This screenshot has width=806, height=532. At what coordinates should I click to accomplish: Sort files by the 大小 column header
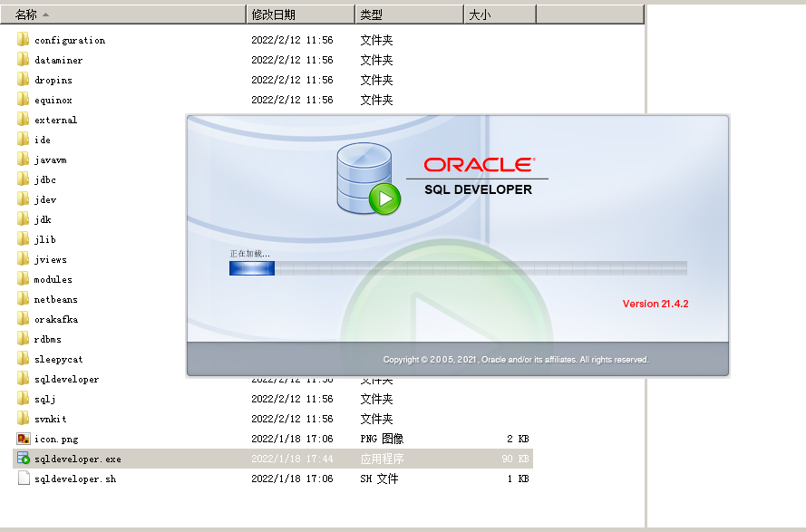[499, 13]
